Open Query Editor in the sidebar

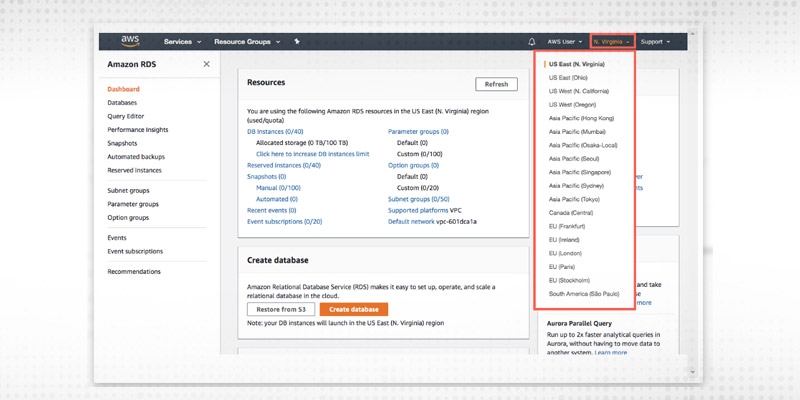pyautogui.click(x=126, y=116)
